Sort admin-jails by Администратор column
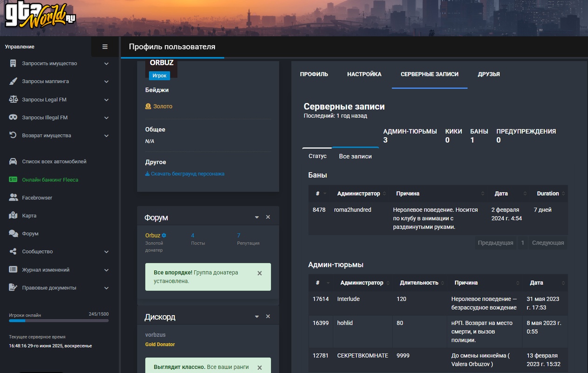The height and width of the screenshot is (373, 588). pos(363,283)
